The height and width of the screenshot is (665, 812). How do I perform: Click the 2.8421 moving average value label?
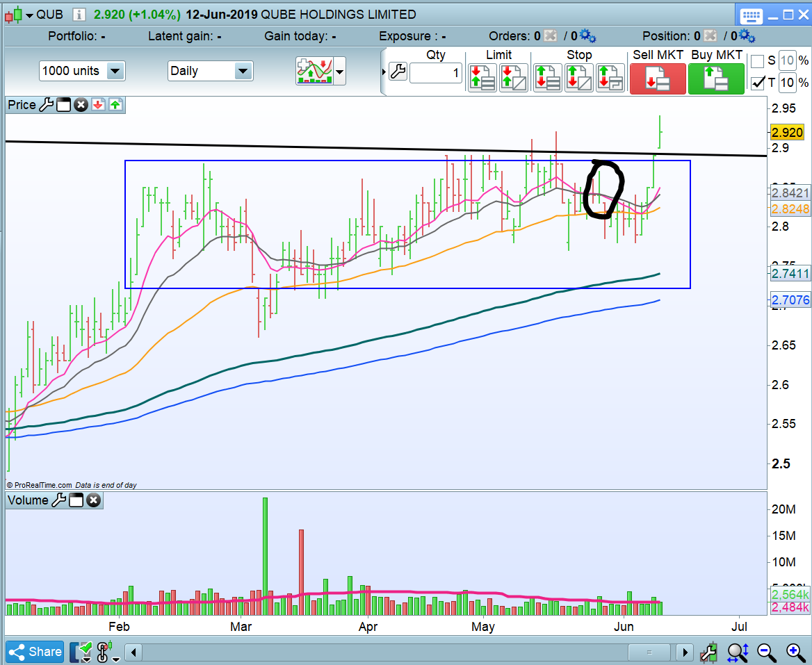pos(790,193)
